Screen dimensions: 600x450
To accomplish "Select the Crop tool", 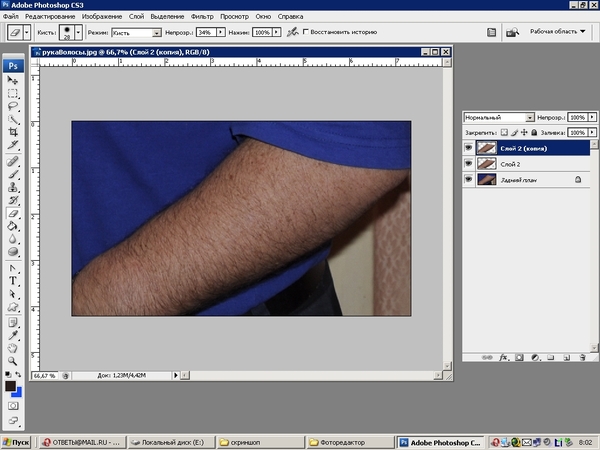I will pyautogui.click(x=13, y=133).
